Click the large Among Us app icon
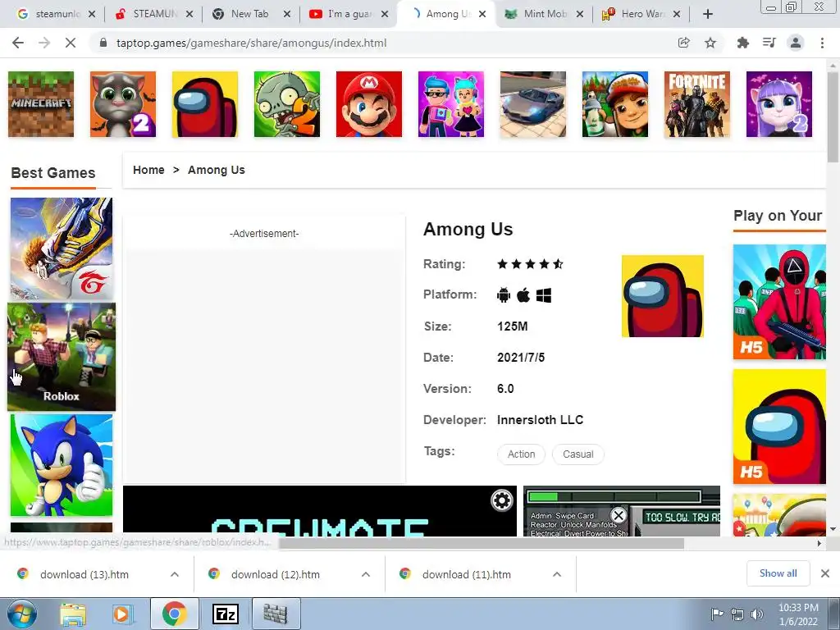840x630 pixels. pos(663,296)
